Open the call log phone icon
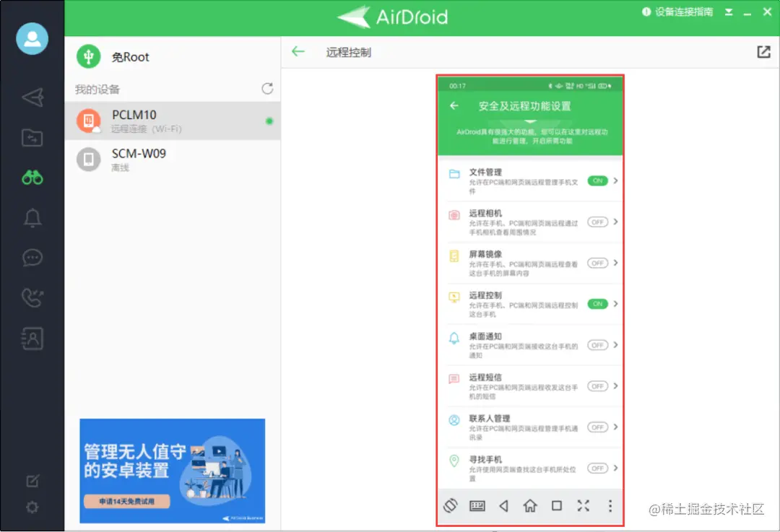Image resolution: width=780 pixels, height=532 pixels. (x=32, y=298)
